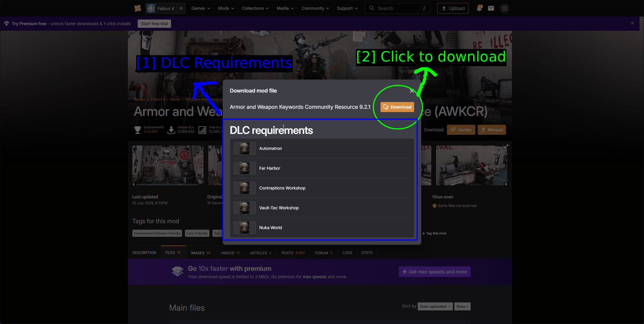This screenshot has width=644, height=324.
Task: Open the Collections dropdown menu
Action: coord(255,8)
